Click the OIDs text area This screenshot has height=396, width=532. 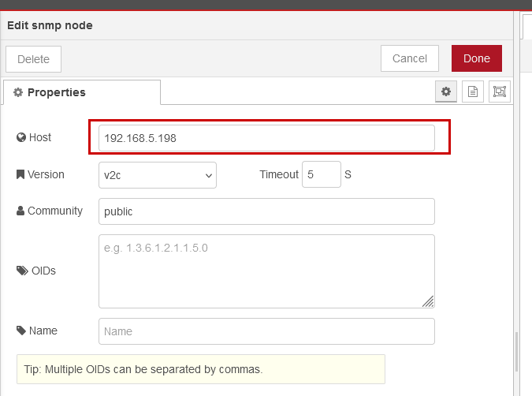[x=266, y=271]
